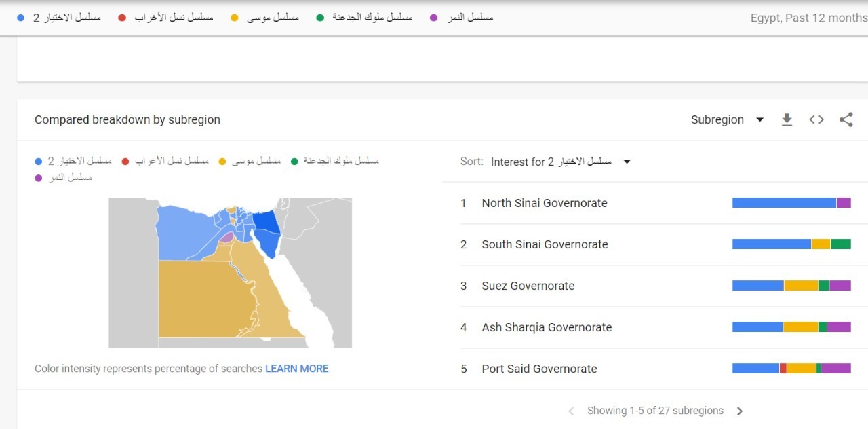Select South Sinai Governorate entry

coord(545,244)
